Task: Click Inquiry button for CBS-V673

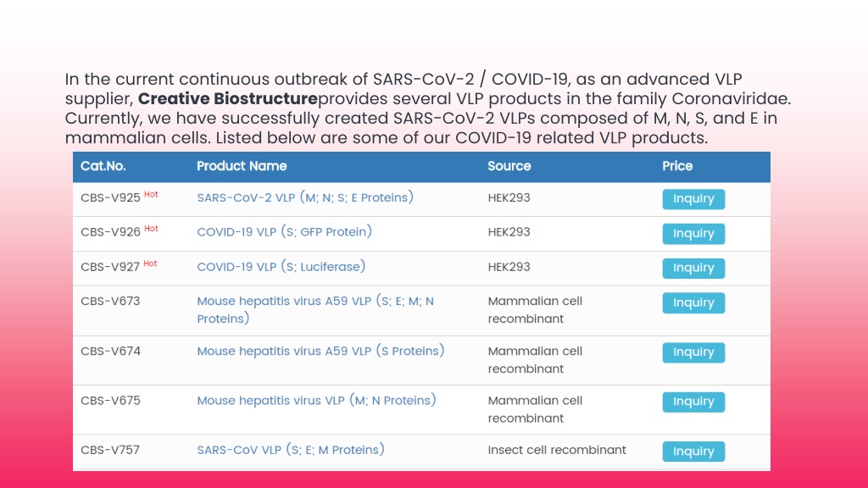Action: 693,302
